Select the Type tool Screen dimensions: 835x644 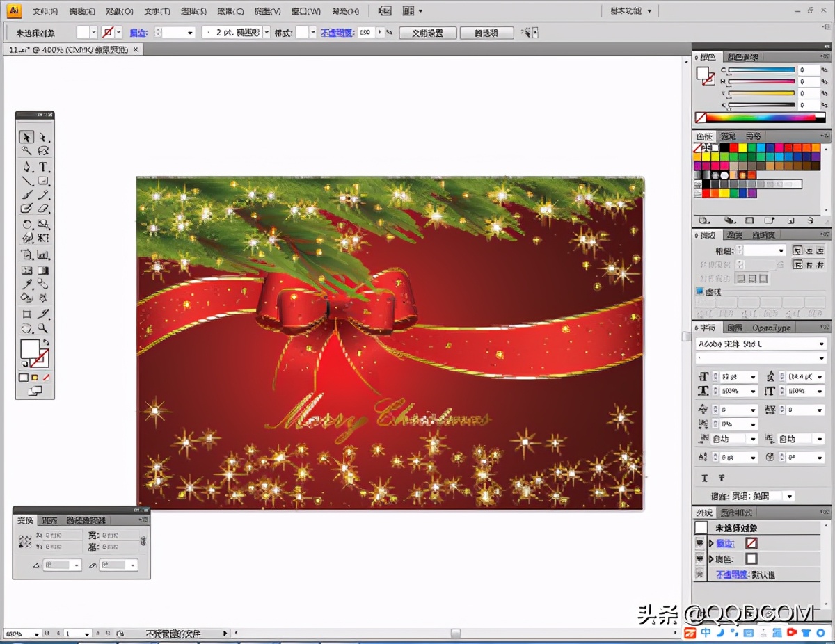[43, 167]
